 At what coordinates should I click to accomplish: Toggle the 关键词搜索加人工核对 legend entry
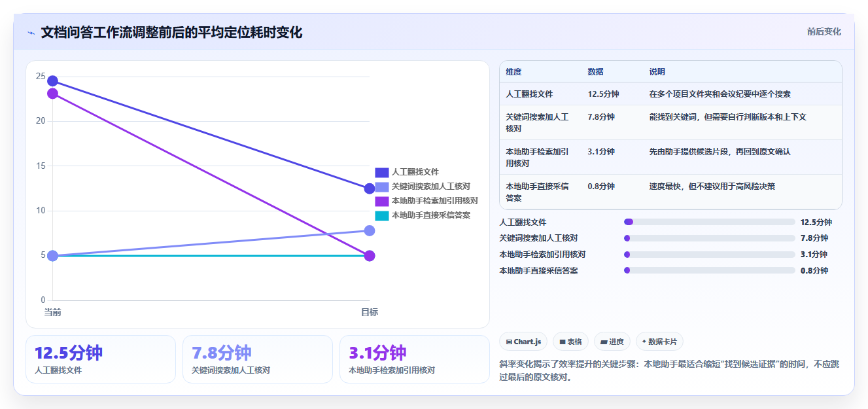click(423, 187)
